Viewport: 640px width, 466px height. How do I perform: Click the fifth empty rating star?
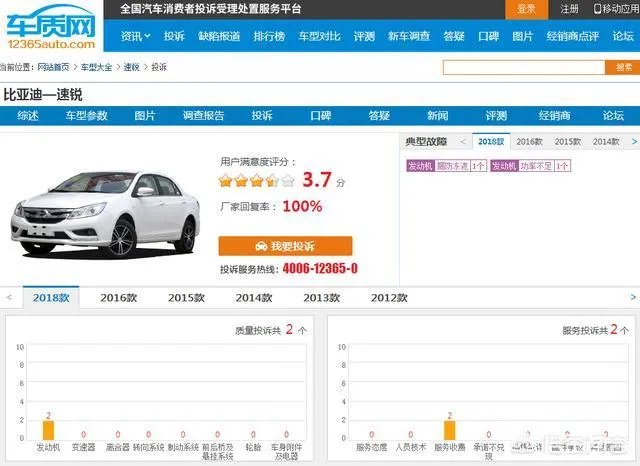click(x=288, y=180)
